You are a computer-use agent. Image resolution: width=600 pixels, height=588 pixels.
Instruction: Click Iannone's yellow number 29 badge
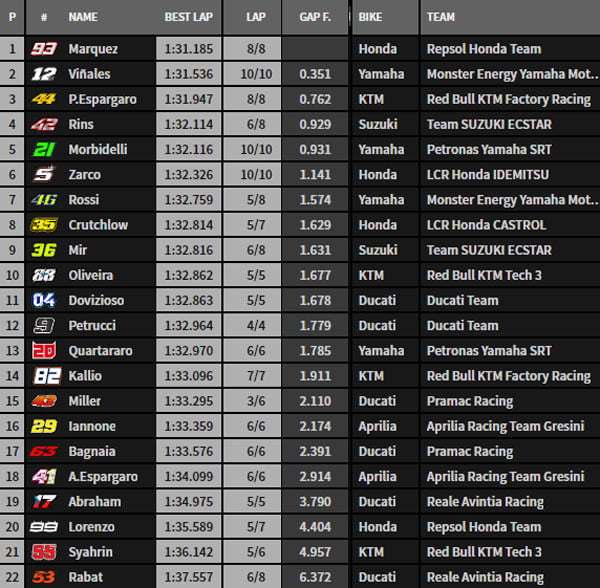44,426
